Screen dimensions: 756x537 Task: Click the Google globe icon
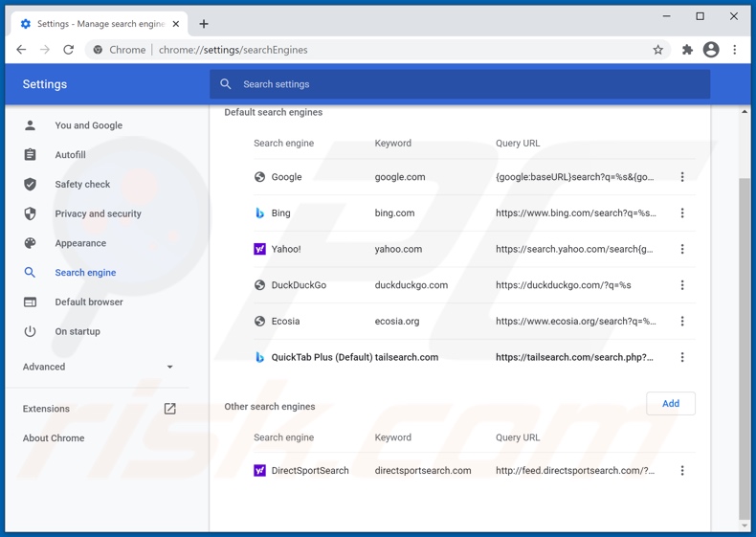259,177
